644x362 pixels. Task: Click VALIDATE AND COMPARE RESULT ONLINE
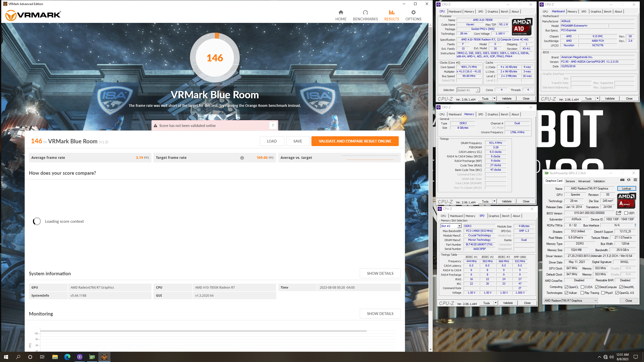pyautogui.click(x=355, y=141)
